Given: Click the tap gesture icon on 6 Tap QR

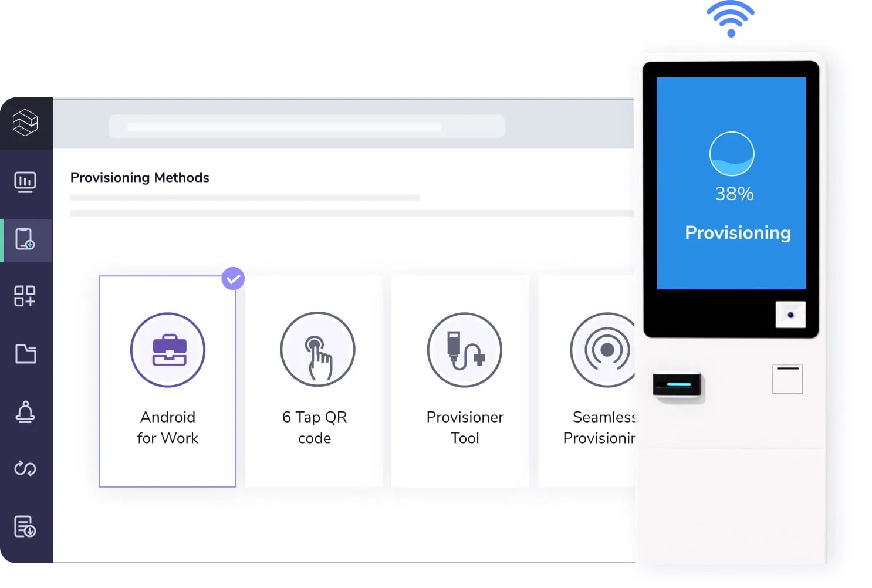Looking at the screenshot, I should click(x=317, y=350).
